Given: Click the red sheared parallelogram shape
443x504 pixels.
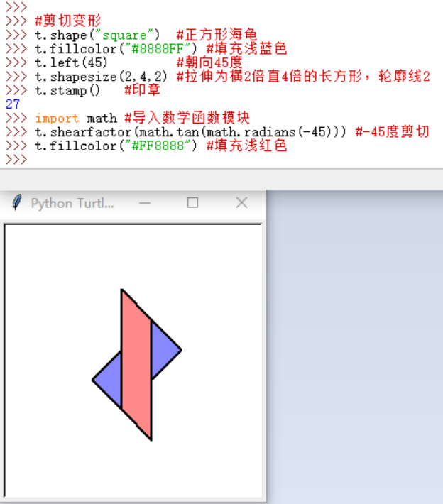Looking at the screenshot, I should (136, 364).
